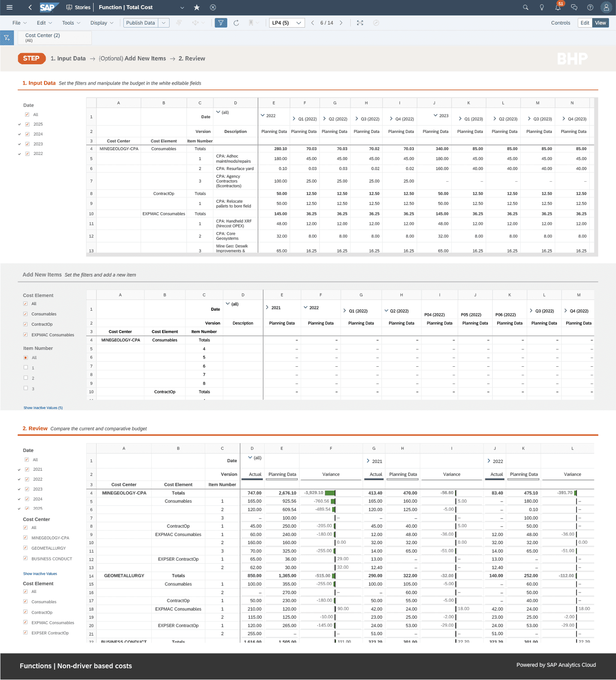Screen dimensions: 616x680
Task: Toggle the 2025 checkbox in Input Data Date
Action: [x=27, y=124]
